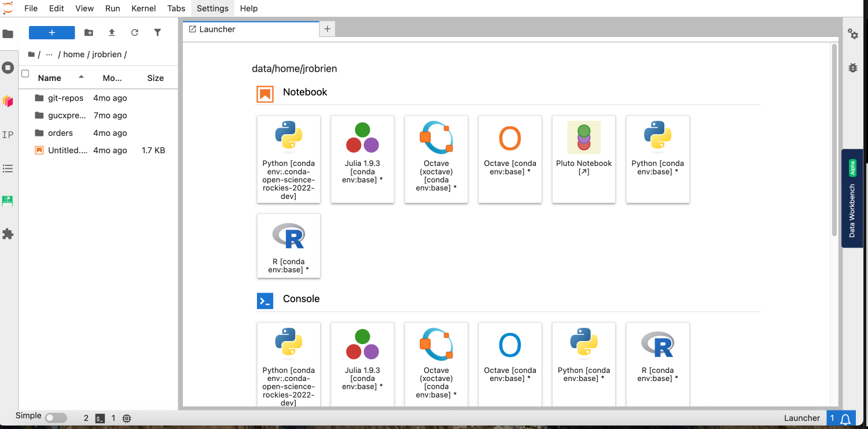
Task: Open the Settings menu
Action: pyautogui.click(x=212, y=8)
